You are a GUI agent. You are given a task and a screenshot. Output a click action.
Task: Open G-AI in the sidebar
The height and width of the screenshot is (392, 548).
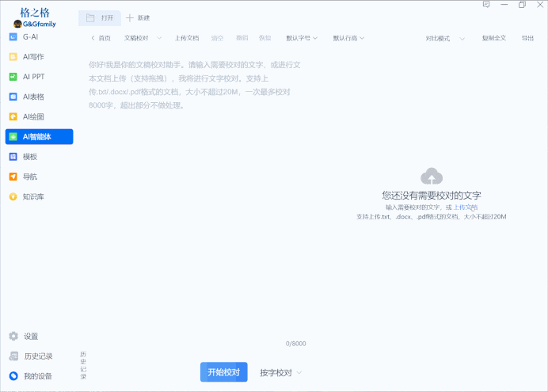[x=32, y=36]
